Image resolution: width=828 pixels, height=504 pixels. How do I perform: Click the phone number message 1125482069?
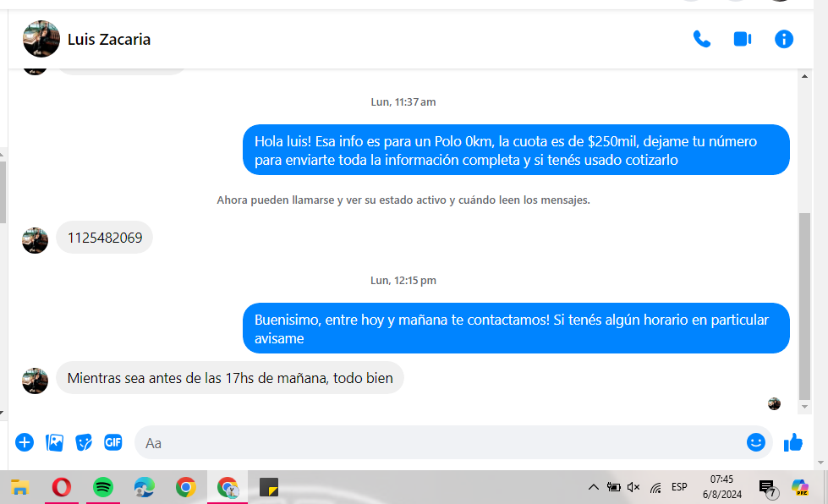pos(105,238)
